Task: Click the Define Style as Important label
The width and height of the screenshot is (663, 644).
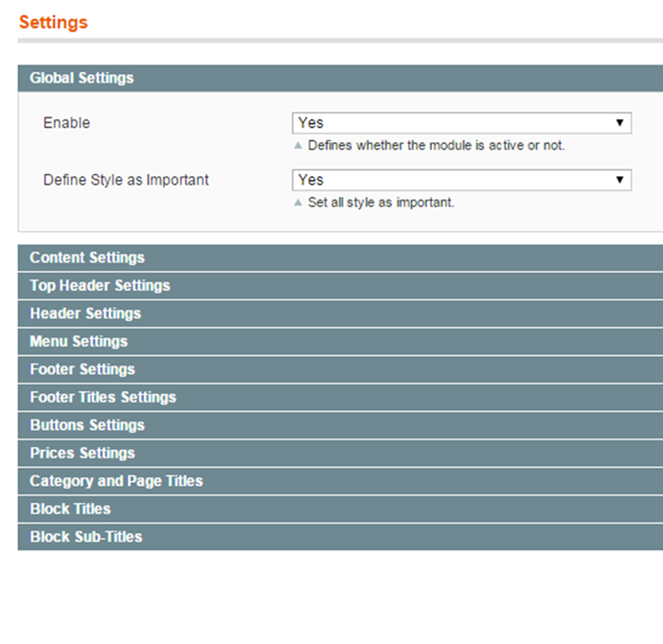Action: click(126, 180)
